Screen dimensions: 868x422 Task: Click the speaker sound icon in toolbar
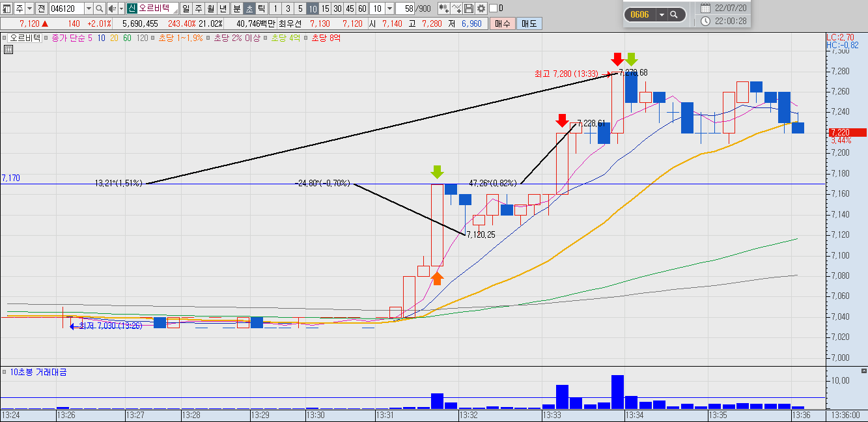tap(112, 8)
